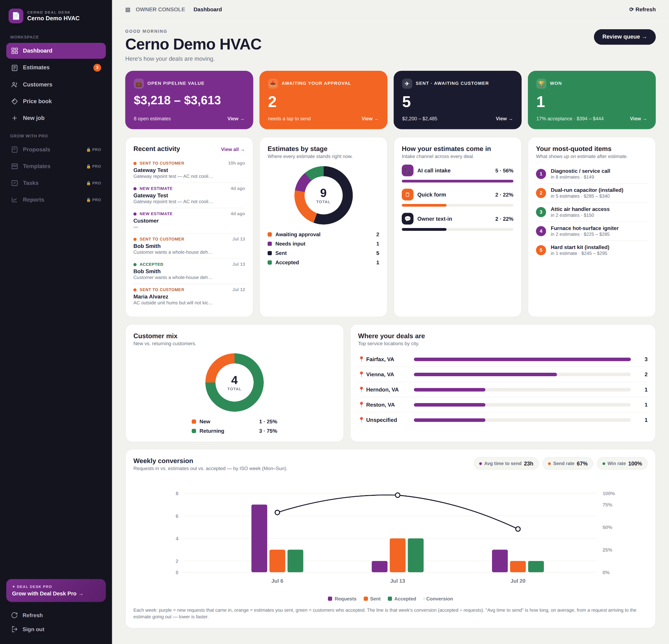Click the Vienna, VA map pin icon

[x=361, y=374]
